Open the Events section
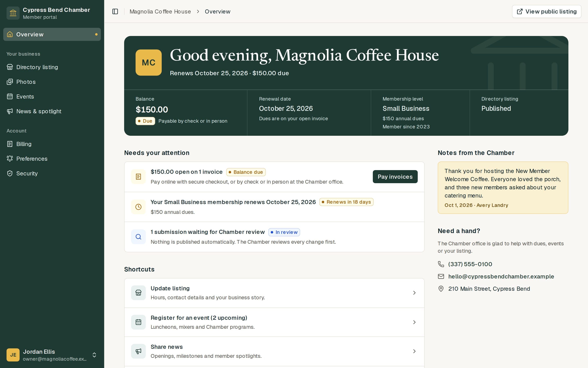Viewport: 588px width, 368px height. (52, 97)
